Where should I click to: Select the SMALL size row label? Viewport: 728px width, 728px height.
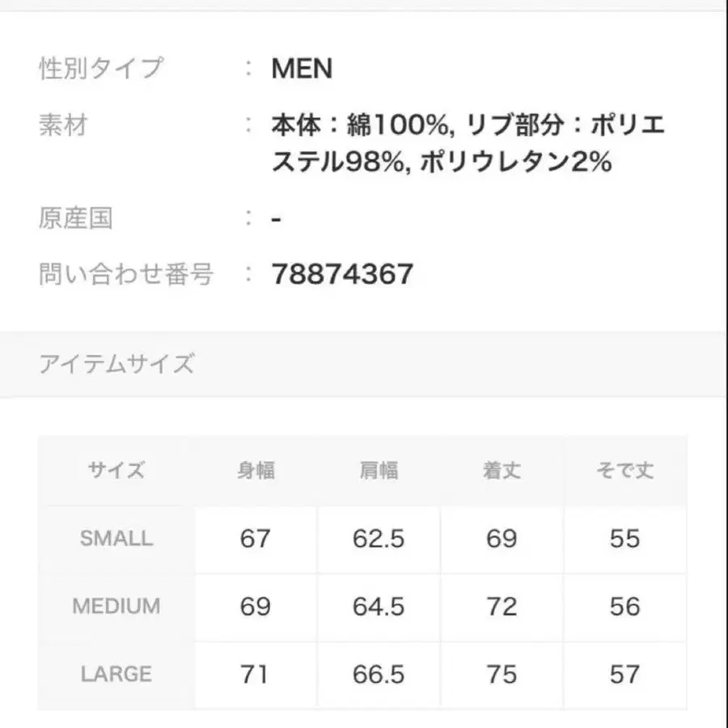point(116,539)
